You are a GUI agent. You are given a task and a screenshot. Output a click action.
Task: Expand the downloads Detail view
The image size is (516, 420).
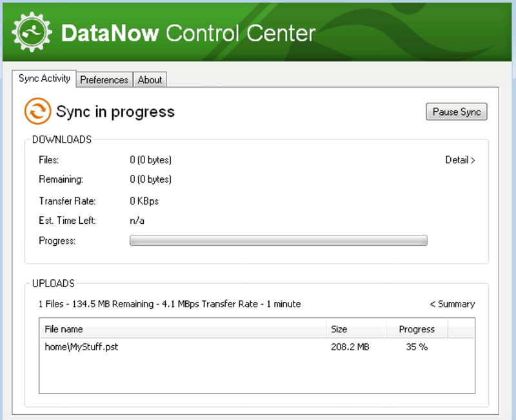tap(460, 160)
